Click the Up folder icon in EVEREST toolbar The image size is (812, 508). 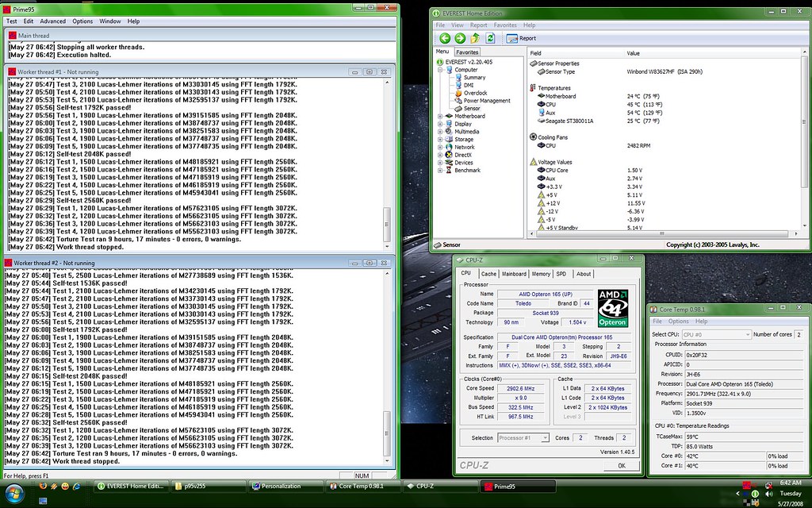tap(475, 38)
